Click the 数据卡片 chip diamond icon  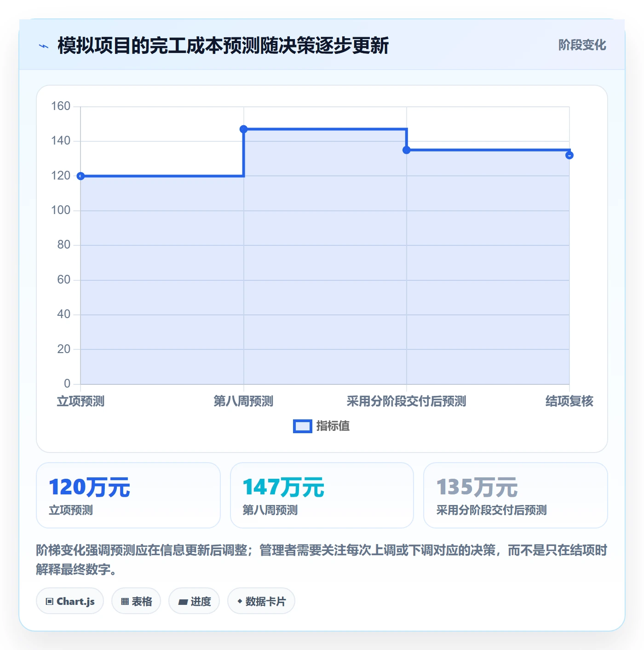click(240, 601)
